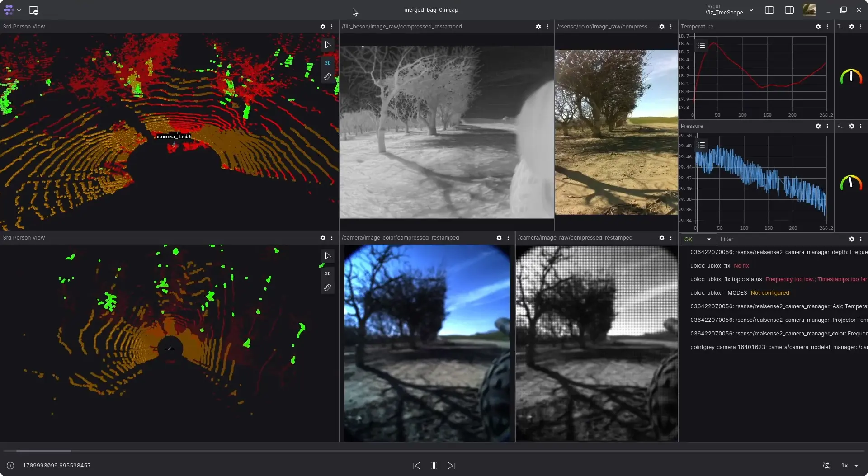
Task: Pause the playback
Action: [434, 466]
